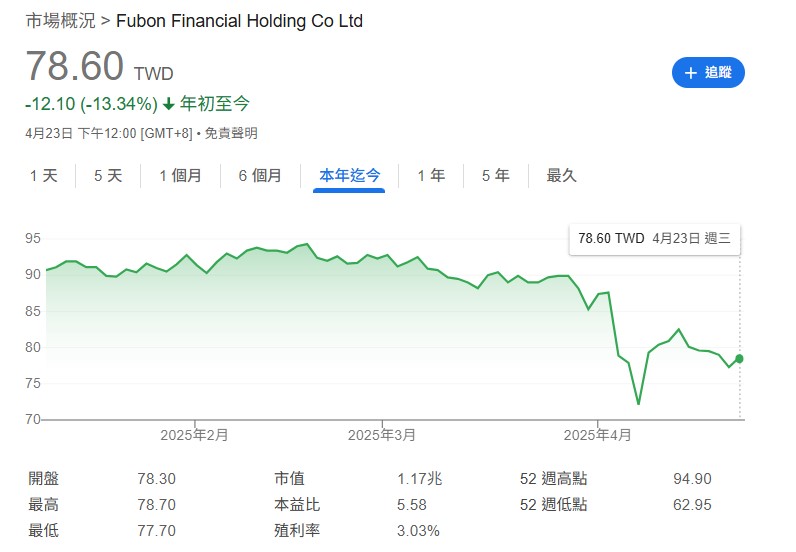Image resolution: width=796 pixels, height=552 pixels.
Task: Switch to the 6 個月 tab
Action: (260, 176)
